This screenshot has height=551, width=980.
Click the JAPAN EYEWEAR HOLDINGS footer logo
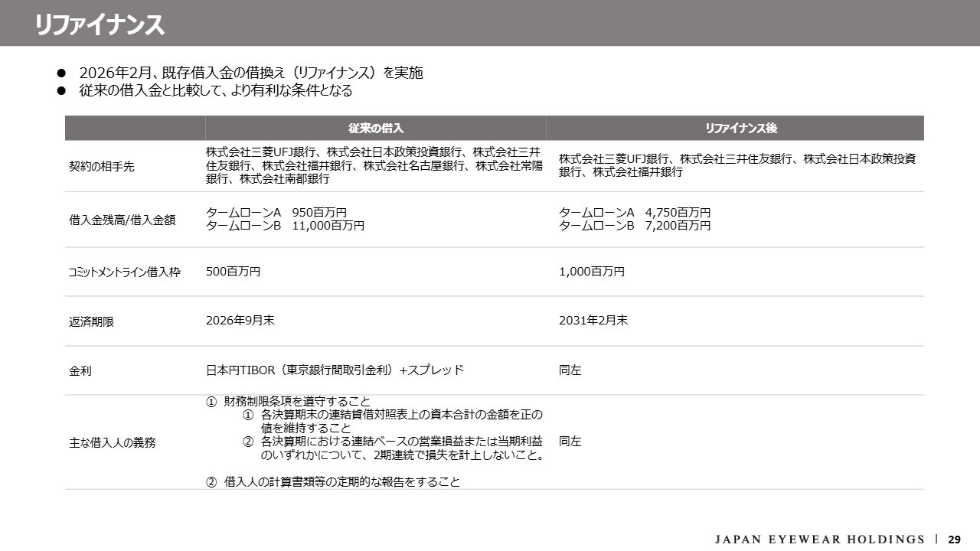click(x=819, y=539)
